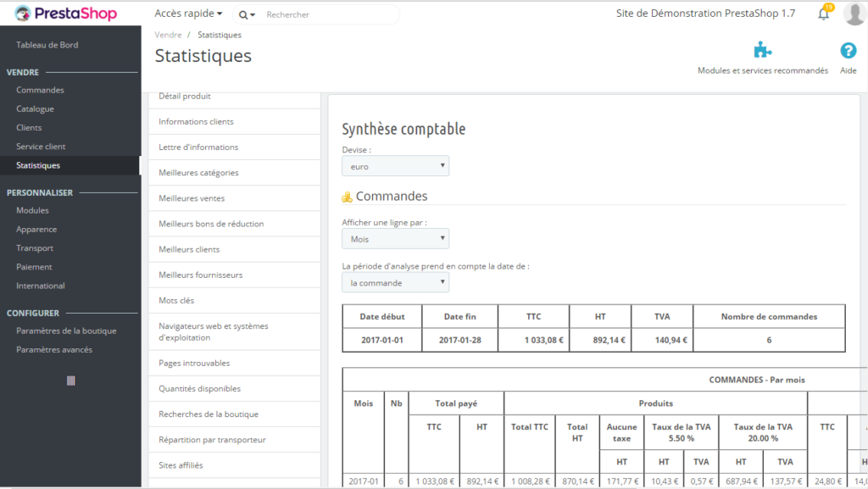This screenshot has width=868, height=489.
Task: Click the search magnifier icon
Action: [243, 15]
